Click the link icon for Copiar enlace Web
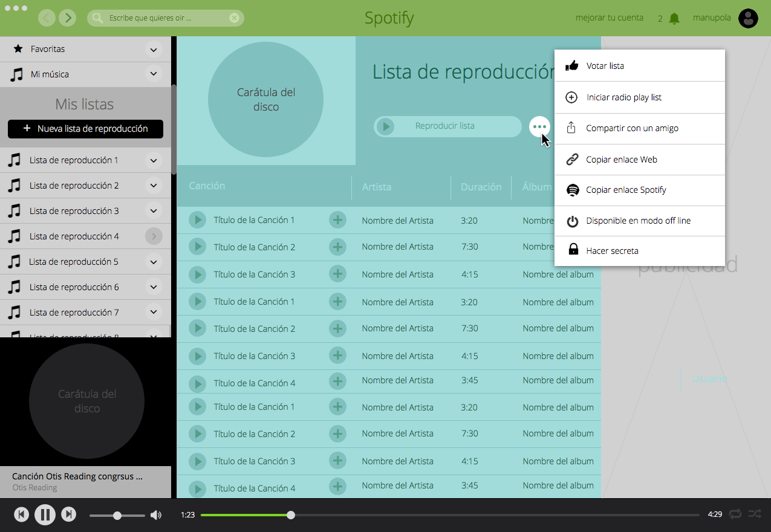 coord(571,160)
